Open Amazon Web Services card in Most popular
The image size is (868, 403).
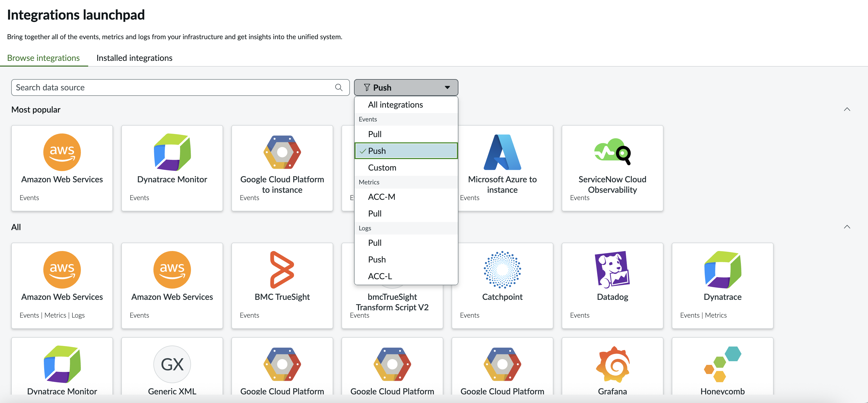click(x=62, y=168)
